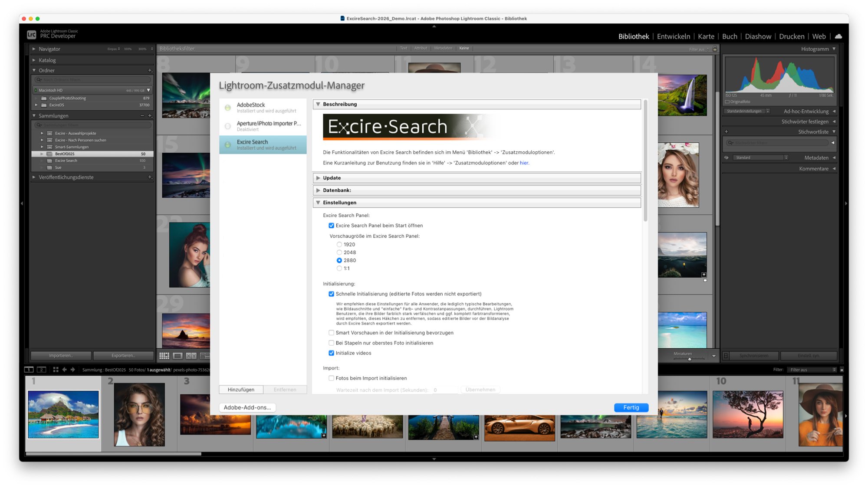The image size is (868, 488).
Task: Toggle the Originalfoto checkbox under histogram
Action: click(727, 102)
